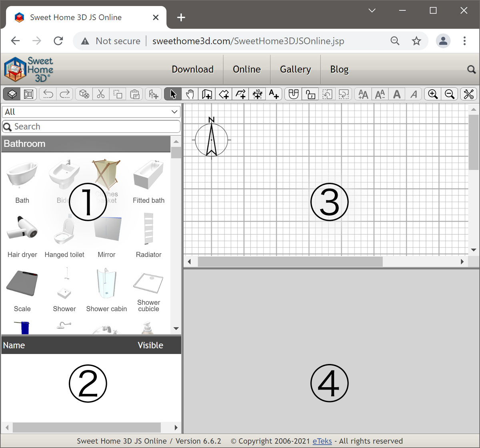Toggle bold text style button
This screenshot has height=448, width=480.
397,94
